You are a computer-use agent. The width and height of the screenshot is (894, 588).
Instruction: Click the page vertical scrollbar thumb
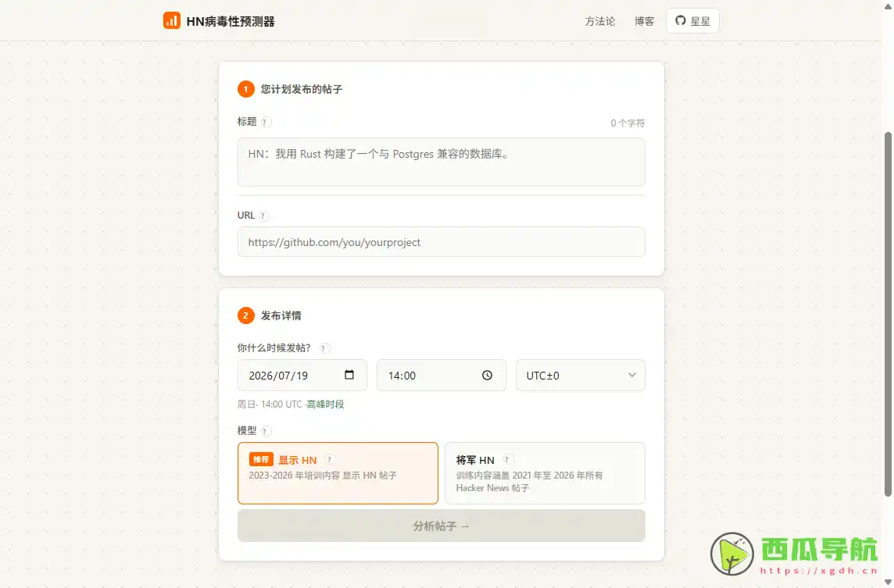click(x=888, y=313)
